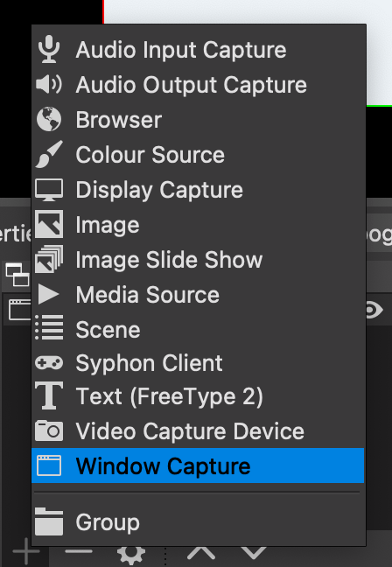Click the paintbrush icon for Colour Source
Screen dimensions: 392x567
[49, 154]
